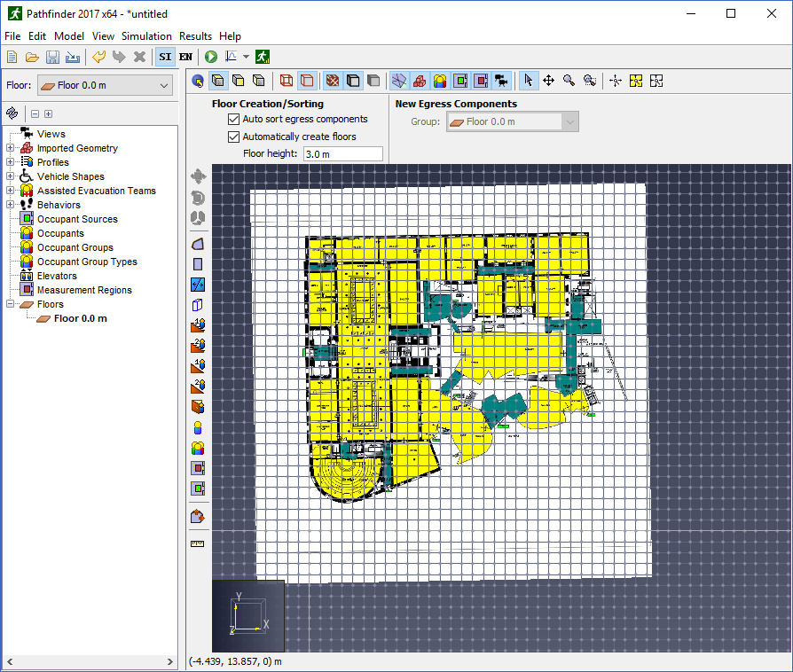
Task: Toggle Auto sort egress components checkbox
Action: 233,120
